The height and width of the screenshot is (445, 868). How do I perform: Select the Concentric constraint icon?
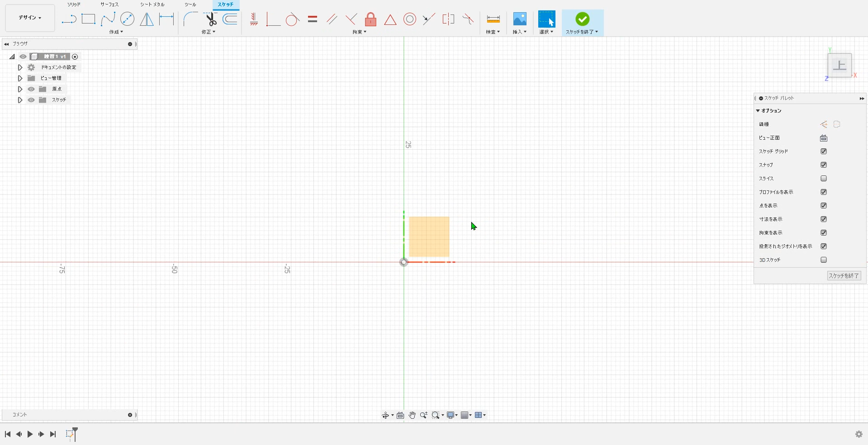(409, 19)
